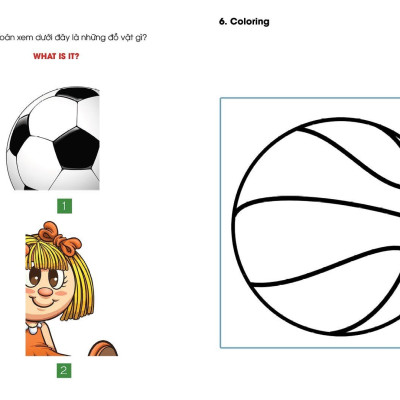Click the red WHAT IS IT? heading
This screenshot has width=400, height=400.
(56, 56)
